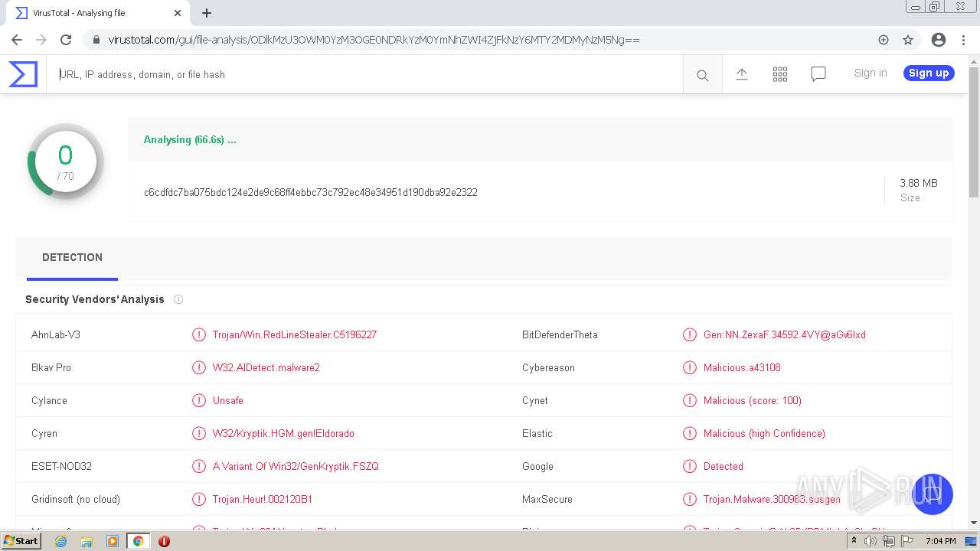Open Internet Explorer from the taskbar

[61, 541]
